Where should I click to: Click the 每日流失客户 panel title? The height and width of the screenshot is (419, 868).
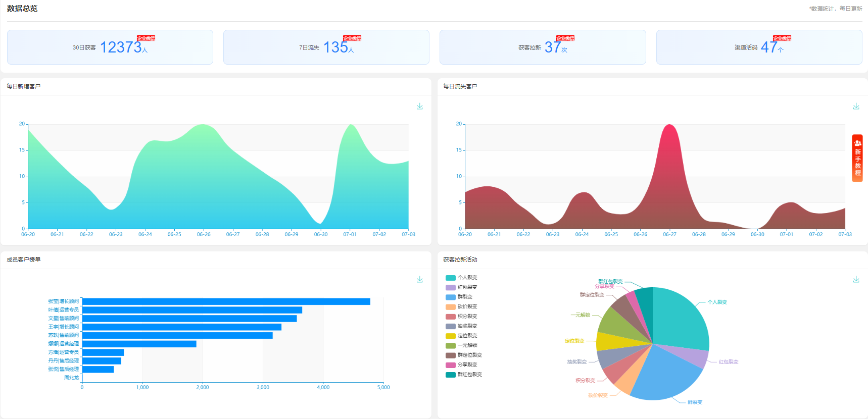(460, 86)
